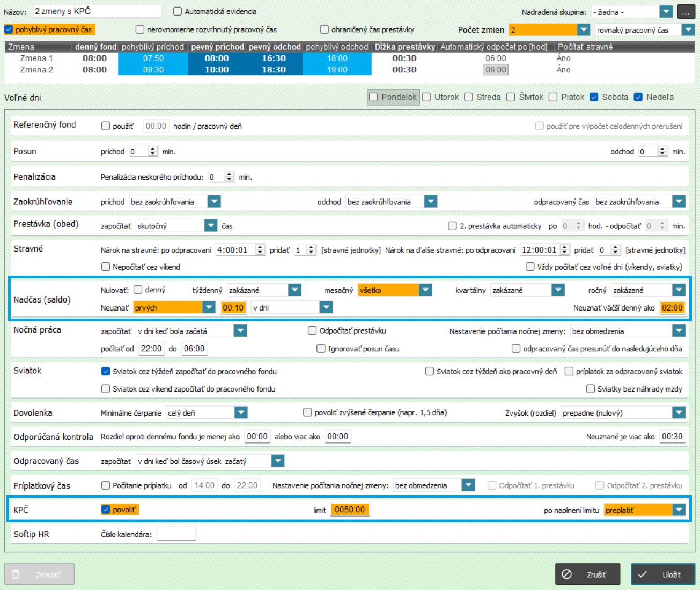Uncheck the Sobota free day checkbox

pyautogui.click(x=594, y=97)
